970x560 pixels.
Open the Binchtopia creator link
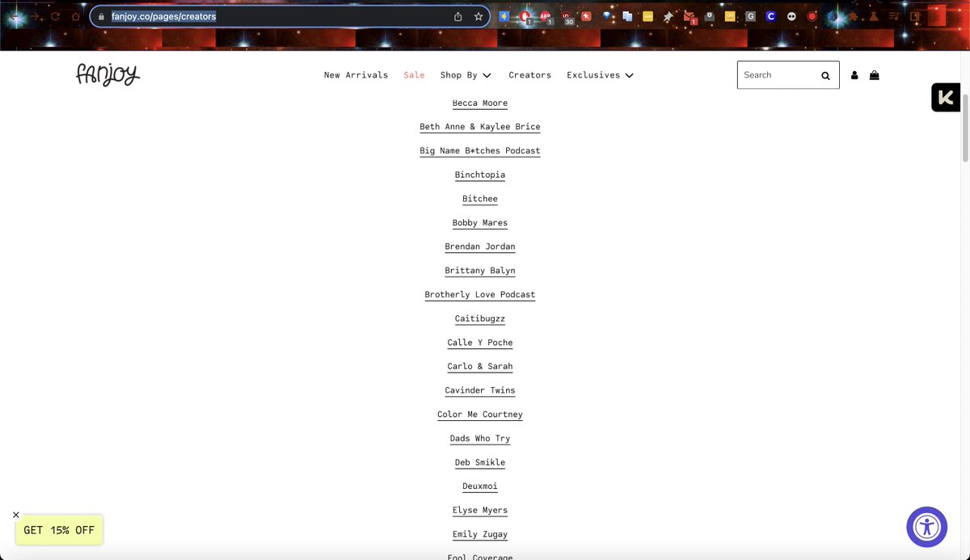coord(480,175)
